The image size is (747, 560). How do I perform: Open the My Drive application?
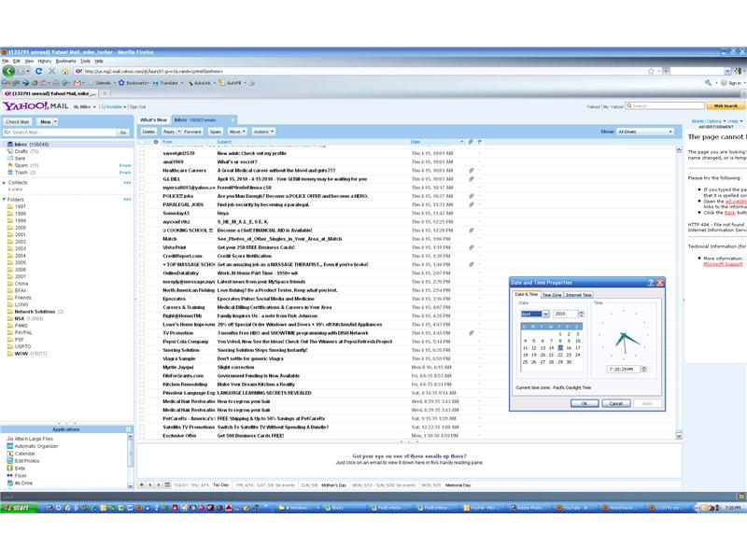tap(20, 483)
